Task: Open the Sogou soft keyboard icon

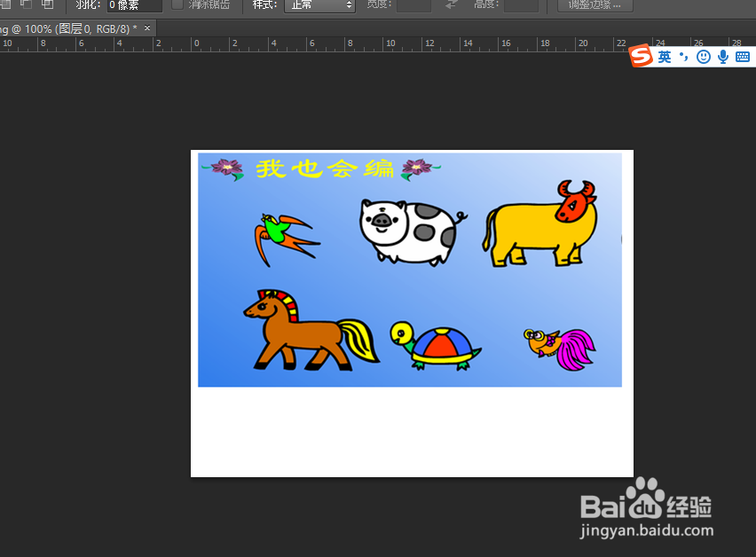Action: (x=743, y=57)
